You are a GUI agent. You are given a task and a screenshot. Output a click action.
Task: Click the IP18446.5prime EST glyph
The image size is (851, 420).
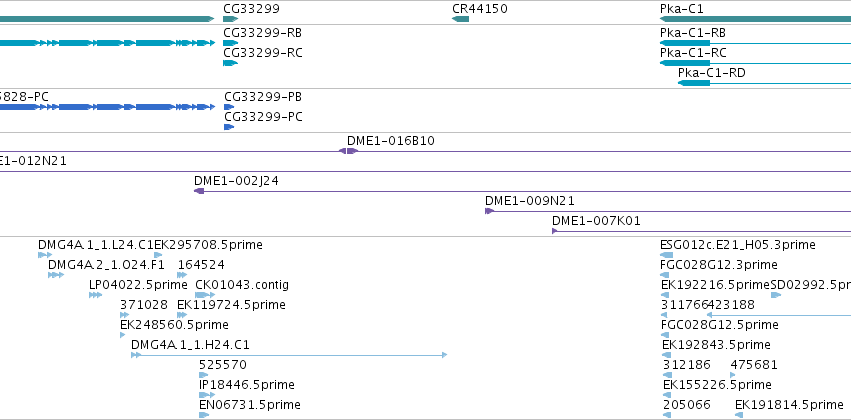pos(207,396)
